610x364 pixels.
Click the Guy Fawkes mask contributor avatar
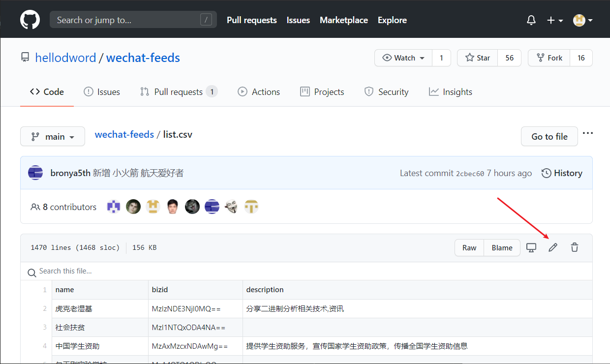[232, 207]
